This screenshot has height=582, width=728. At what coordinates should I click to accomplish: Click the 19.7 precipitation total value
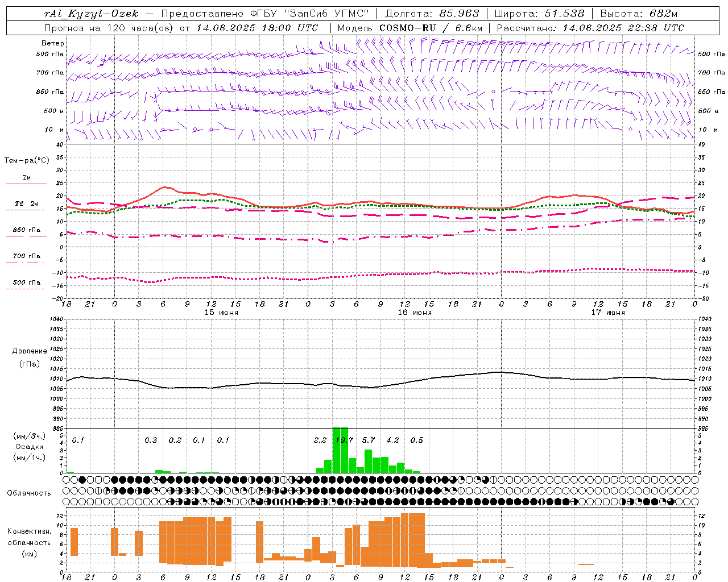coord(345,440)
